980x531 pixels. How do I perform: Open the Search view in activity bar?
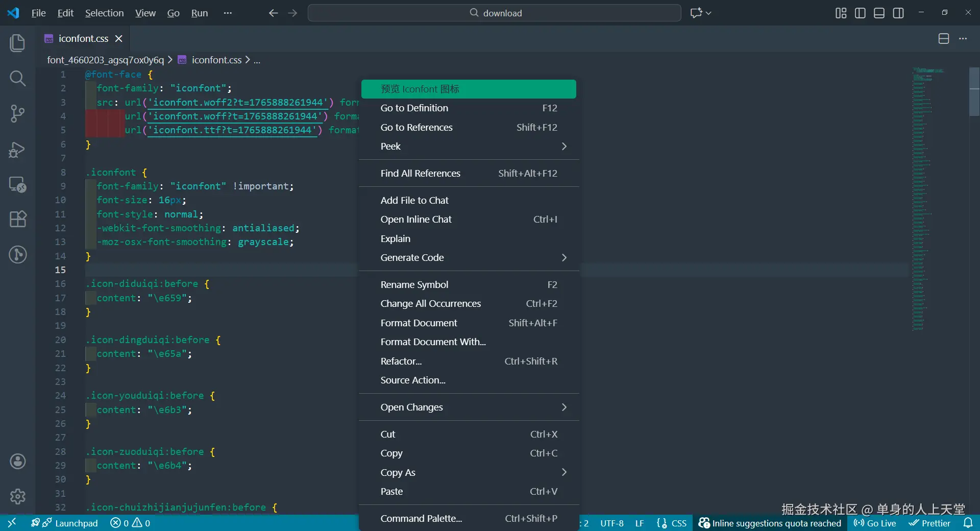pyautogui.click(x=17, y=78)
